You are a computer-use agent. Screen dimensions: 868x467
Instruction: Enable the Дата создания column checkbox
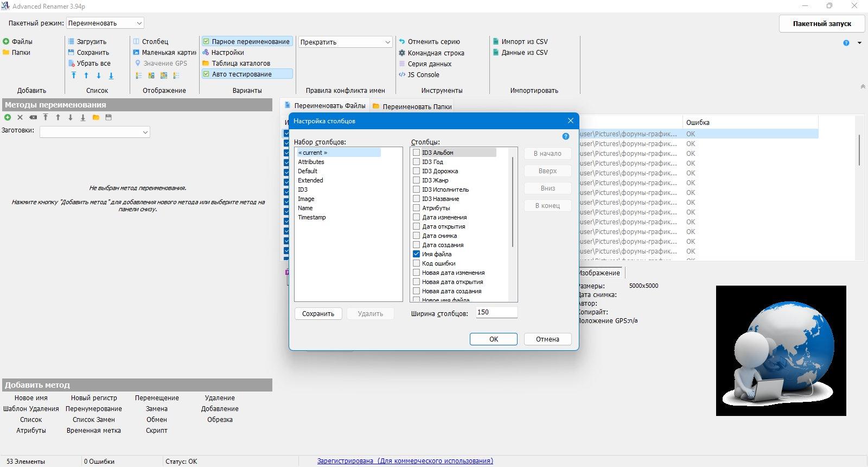417,245
